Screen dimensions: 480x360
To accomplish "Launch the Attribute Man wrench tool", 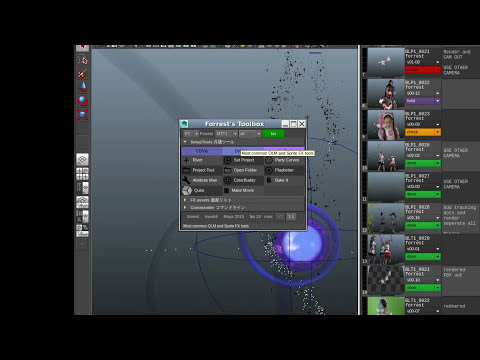I will (x=202, y=180).
